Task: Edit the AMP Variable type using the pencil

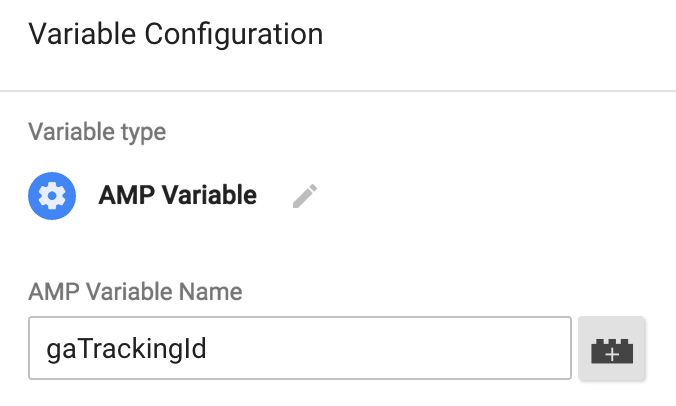Action: tap(305, 196)
